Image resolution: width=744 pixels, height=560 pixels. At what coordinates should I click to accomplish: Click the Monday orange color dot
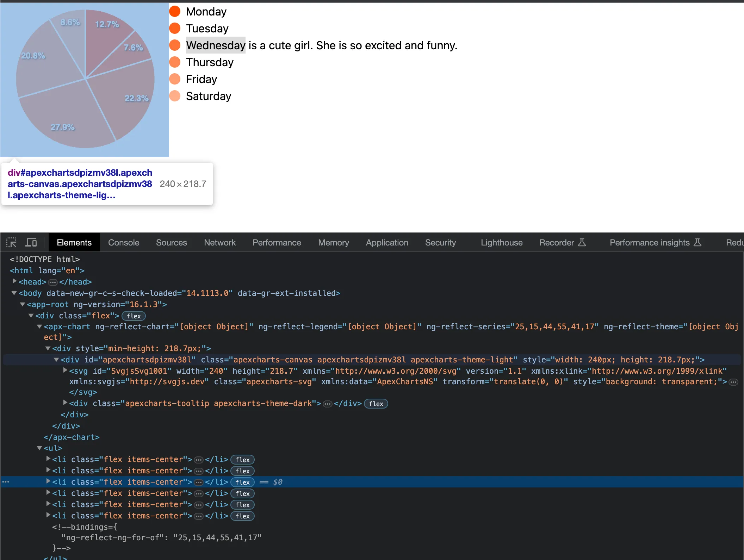(175, 11)
